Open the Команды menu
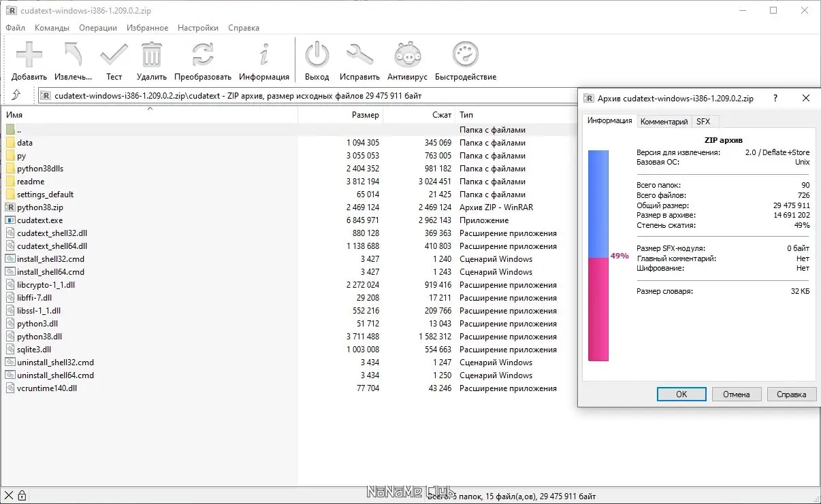This screenshot has height=504, width=821. (52, 28)
